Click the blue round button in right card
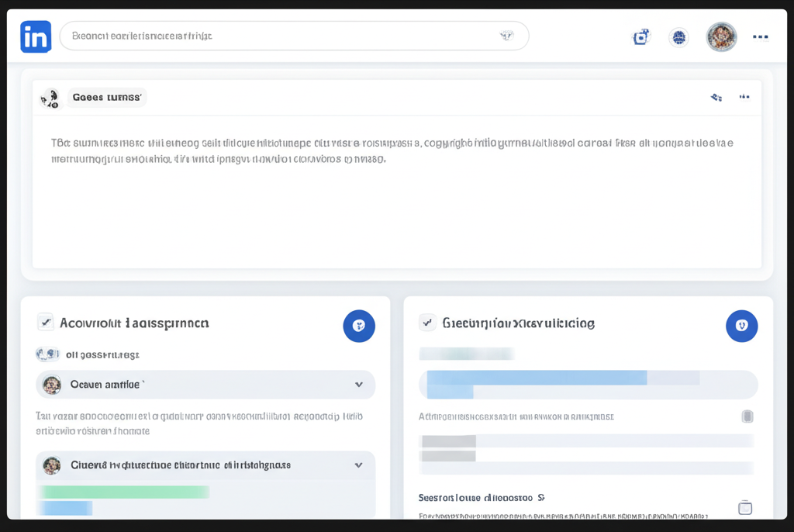This screenshot has height=532, width=794. [742, 326]
